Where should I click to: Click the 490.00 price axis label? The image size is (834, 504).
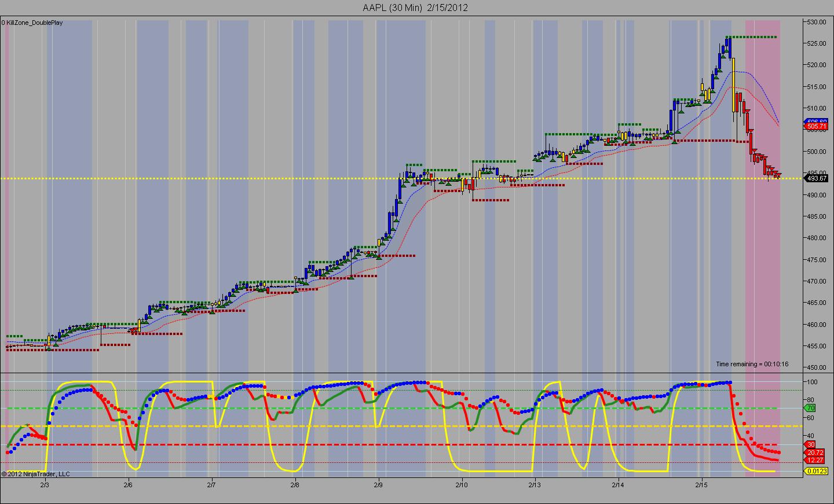click(815, 195)
